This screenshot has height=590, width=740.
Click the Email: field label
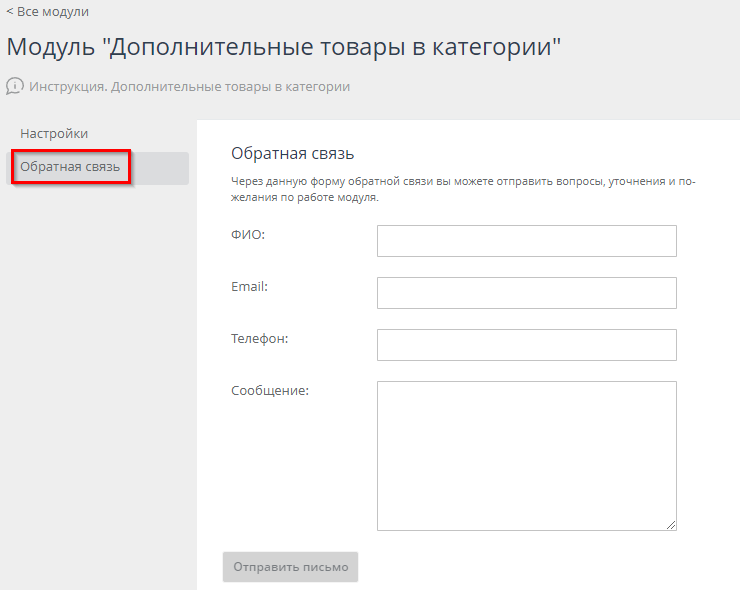[x=251, y=286]
